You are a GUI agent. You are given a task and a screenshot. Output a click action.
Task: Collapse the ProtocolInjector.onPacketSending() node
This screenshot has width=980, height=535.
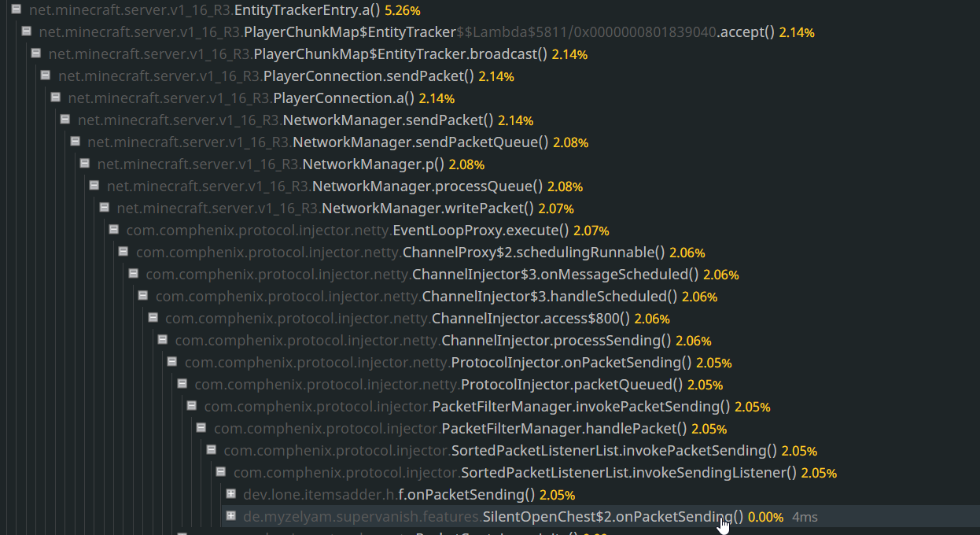click(172, 362)
